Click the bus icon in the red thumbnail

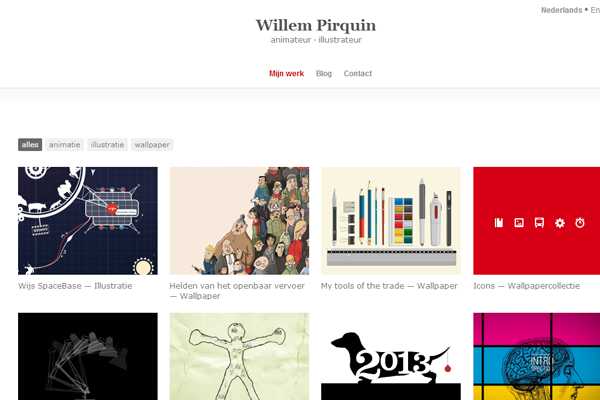click(539, 222)
